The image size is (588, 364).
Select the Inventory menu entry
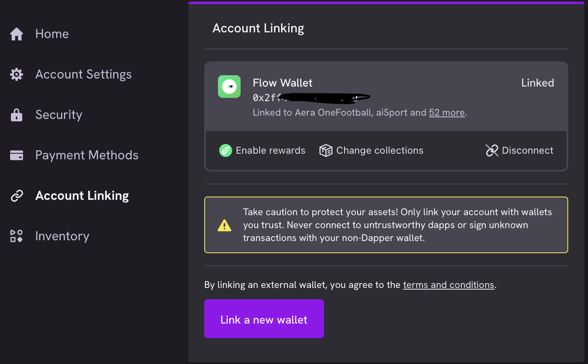62,236
